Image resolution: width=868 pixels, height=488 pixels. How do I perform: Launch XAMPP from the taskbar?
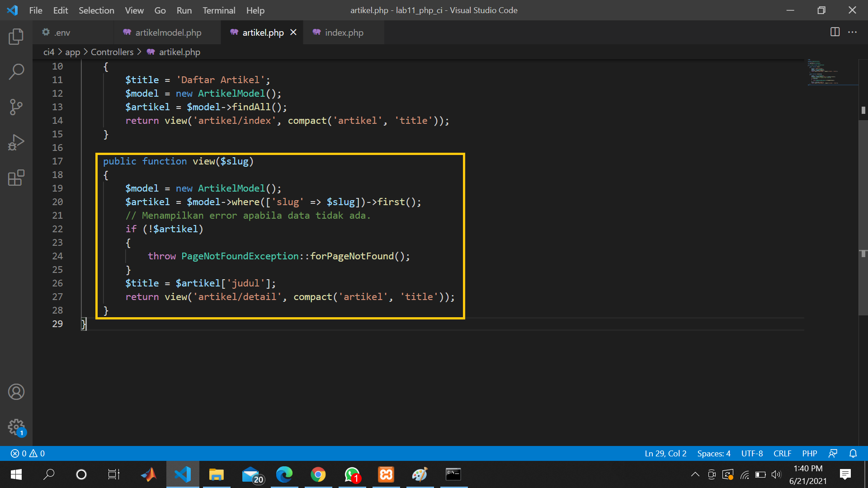[386, 474]
